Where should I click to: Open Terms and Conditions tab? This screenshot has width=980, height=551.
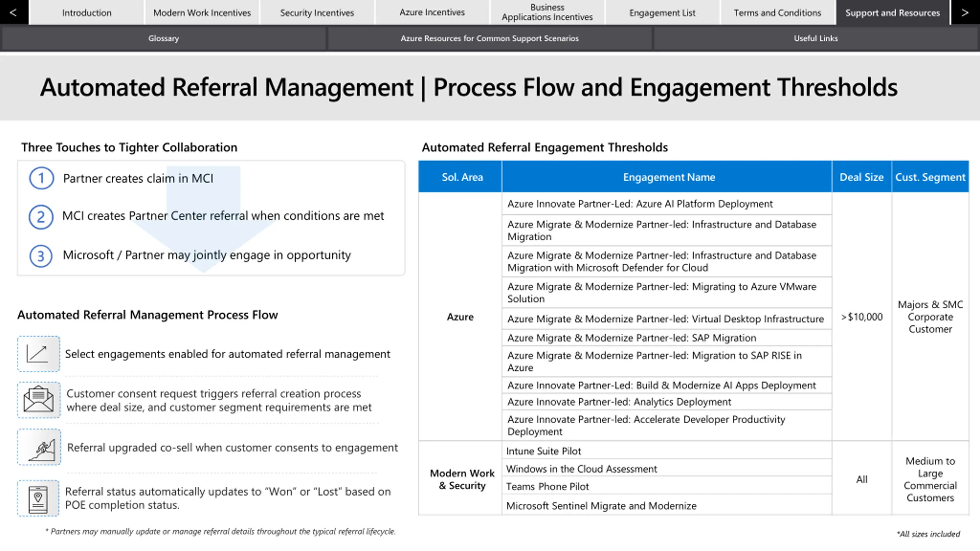(777, 12)
